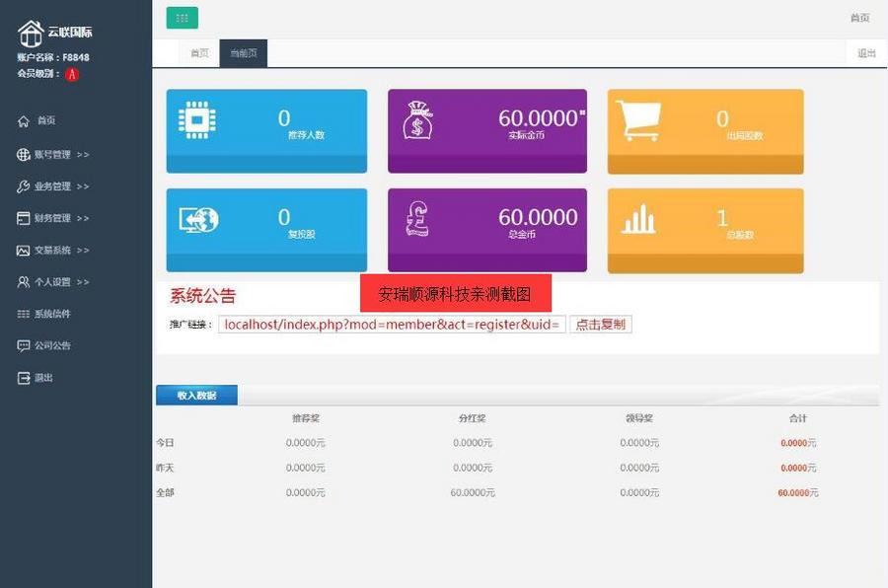Click the speech-bubble icon for 公司公告
The image size is (888, 588).
click(23, 344)
